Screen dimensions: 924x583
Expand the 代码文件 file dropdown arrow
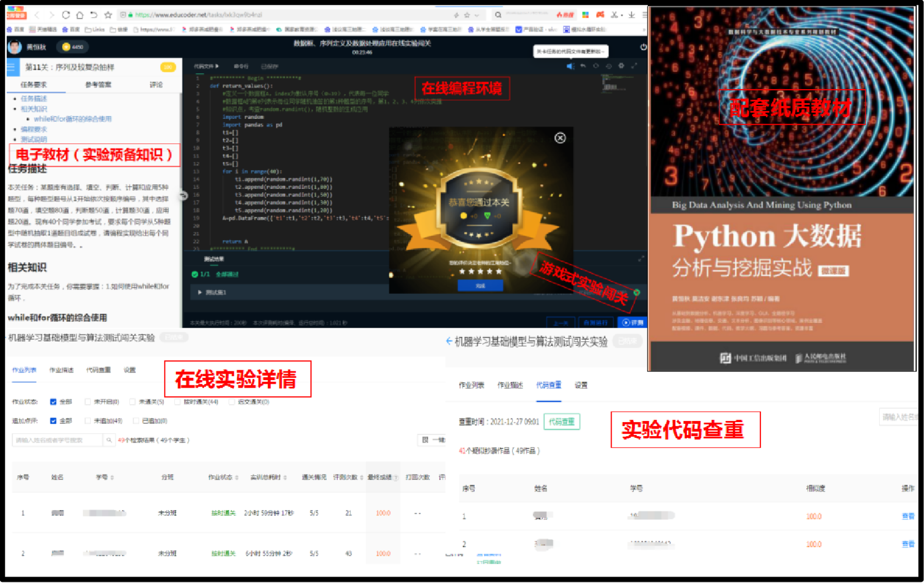click(217, 66)
